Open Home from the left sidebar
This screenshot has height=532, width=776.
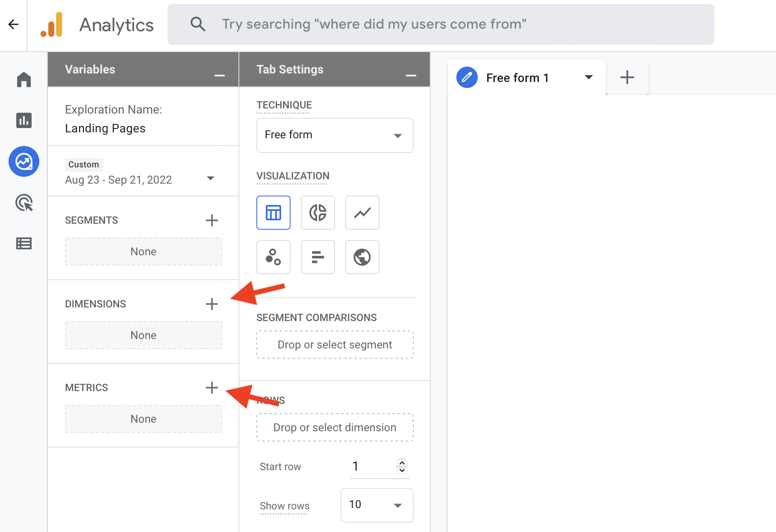coord(24,79)
